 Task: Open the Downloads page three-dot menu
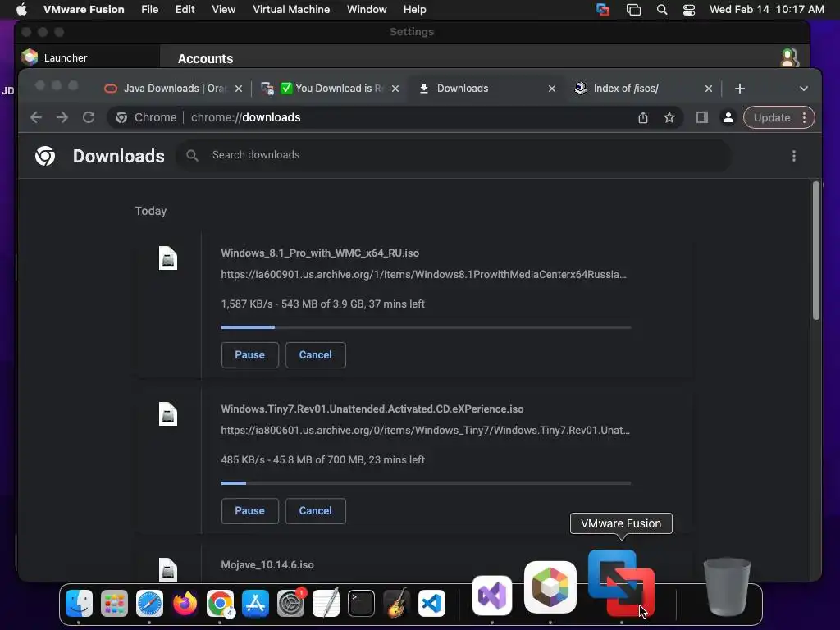click(794, 156)
